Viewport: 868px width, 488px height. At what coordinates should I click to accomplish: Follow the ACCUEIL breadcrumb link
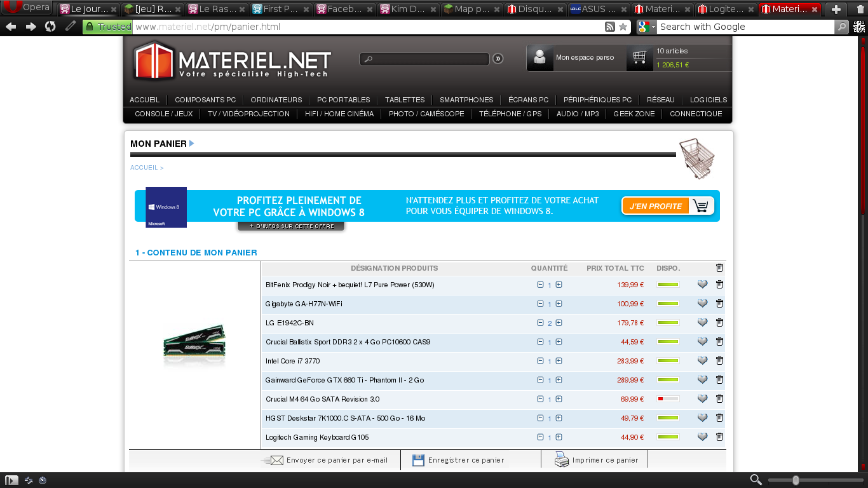(144, 168)
